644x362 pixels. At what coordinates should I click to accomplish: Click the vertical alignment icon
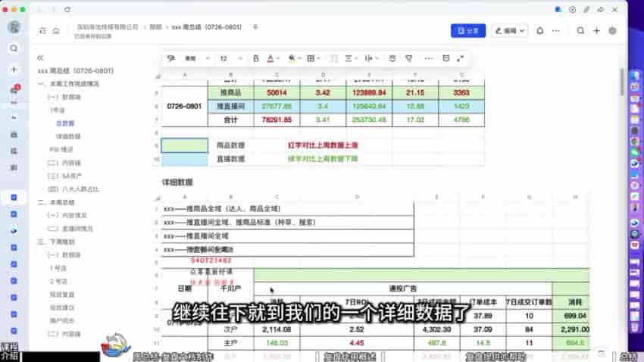[x=368, y=58]
